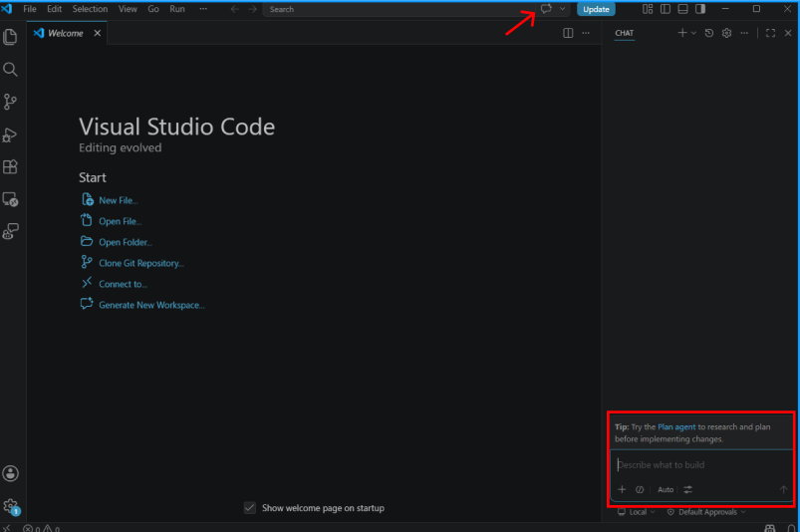The width and height of the screenshot is (800, 532).
Task: Open the Local session target dropdown
Action: 637,512
